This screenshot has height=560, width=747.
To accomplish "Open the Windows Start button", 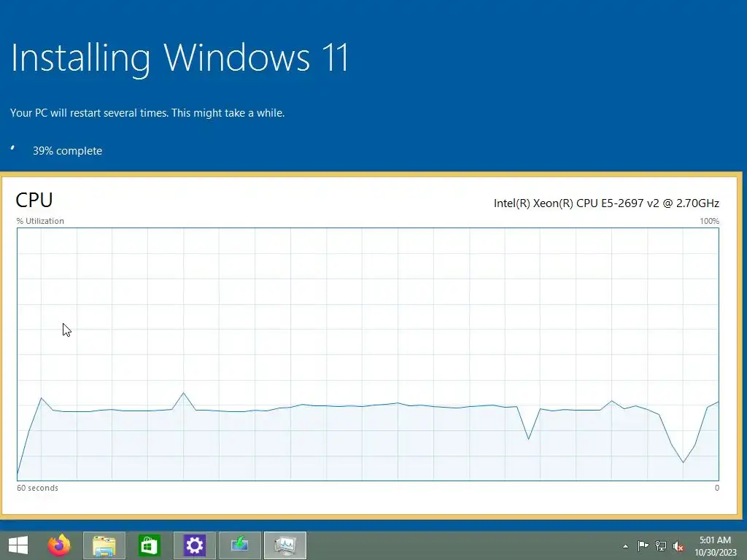I will click(x=18, y=545).
